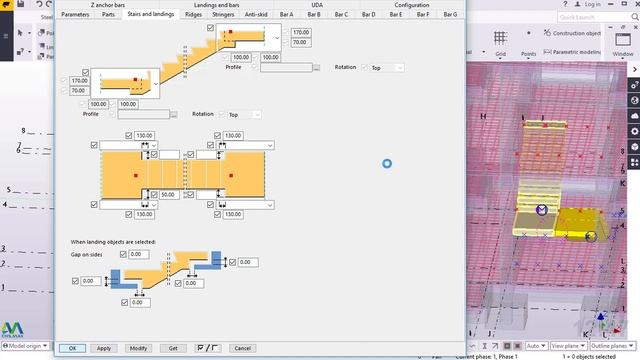Screen dimensions: 640x360
Task: Open the Auto dropdown in bottom toolbar
Action: pos(536,346)
